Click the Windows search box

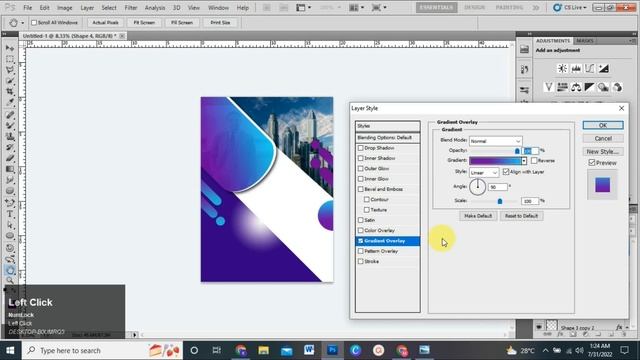[x=102, y=350]
